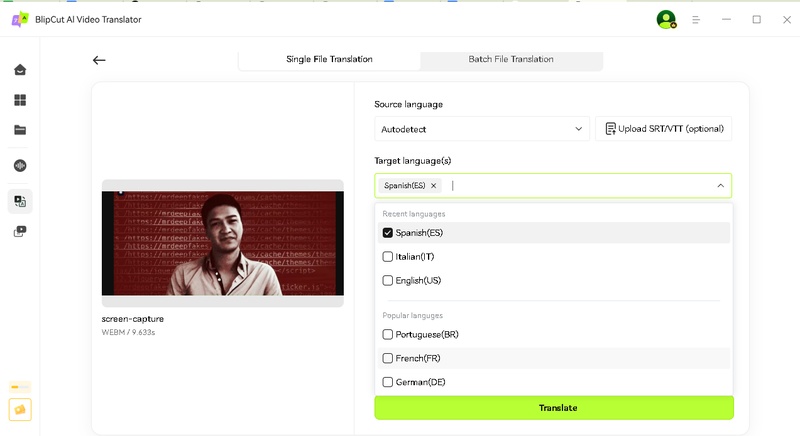Check the Italian(IT) language option
This screenshot has width=800, height=436.
coord(388,257)
